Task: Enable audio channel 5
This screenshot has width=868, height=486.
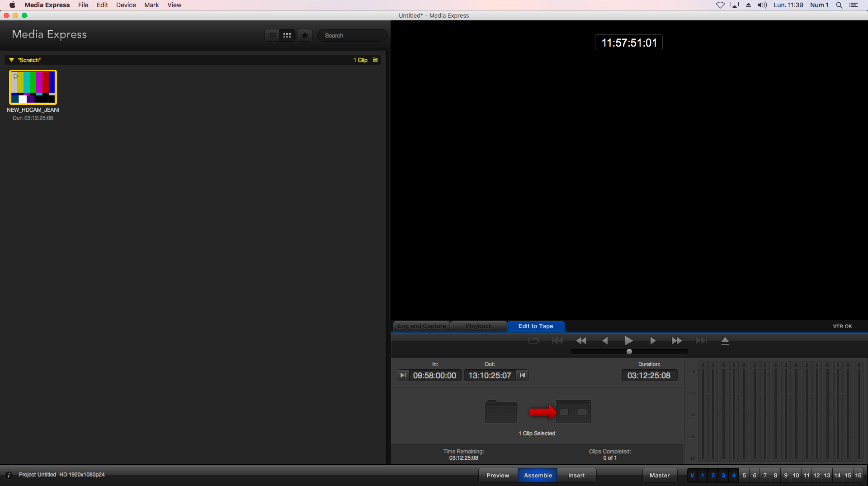Action: (744, 475)
